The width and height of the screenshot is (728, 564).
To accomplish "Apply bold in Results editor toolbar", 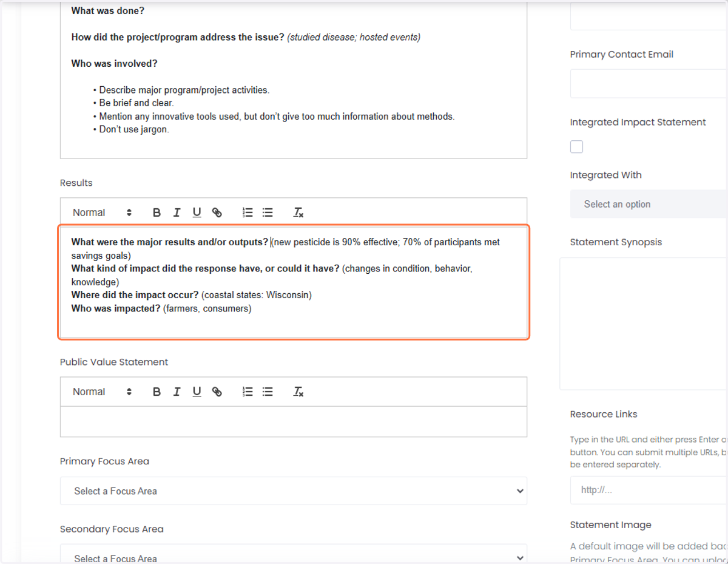I will 157,212.
